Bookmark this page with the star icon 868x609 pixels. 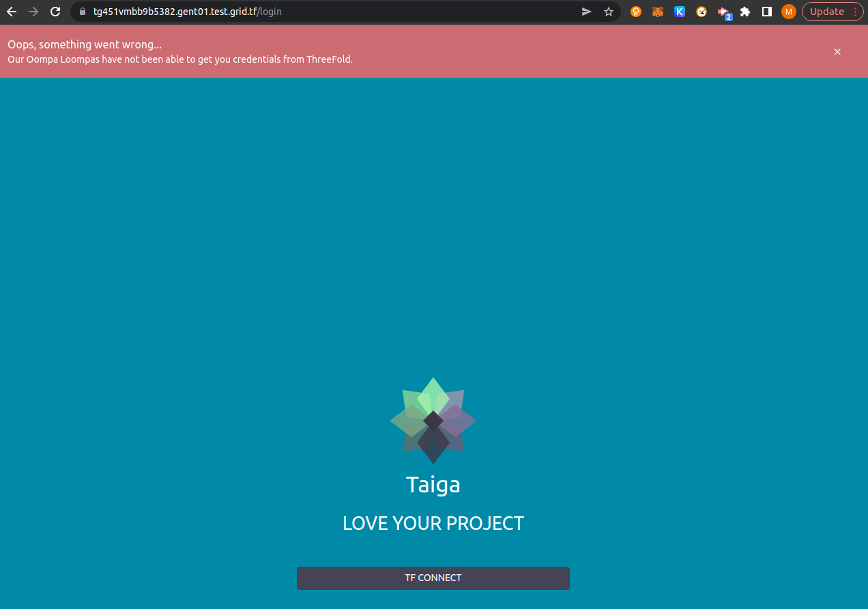point(608,12)
